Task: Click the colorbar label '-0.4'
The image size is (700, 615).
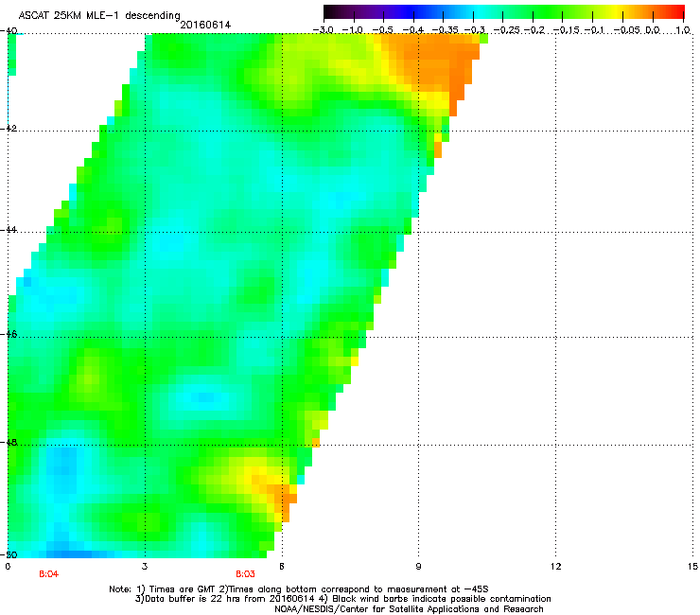Action: pyautogui.click(x=412, y=30)
